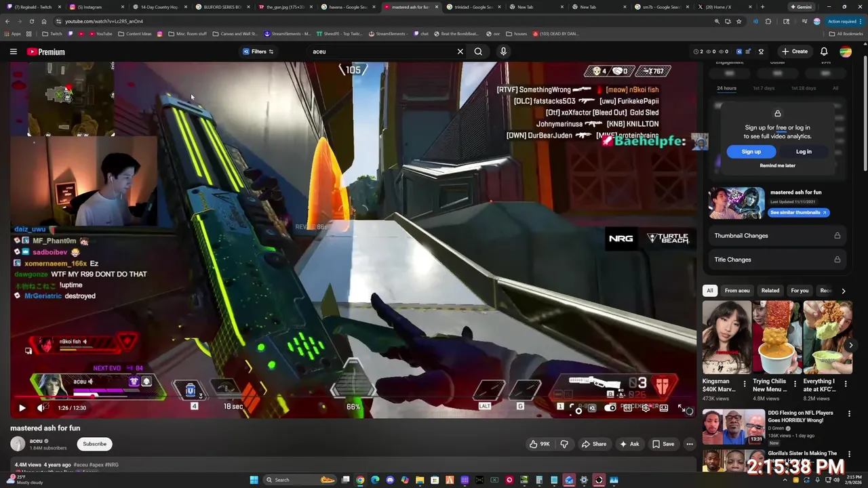Viewport: 868px width, 488px height.
Task: Click Sign up for video analytics
Action: [x=751, y=152]
